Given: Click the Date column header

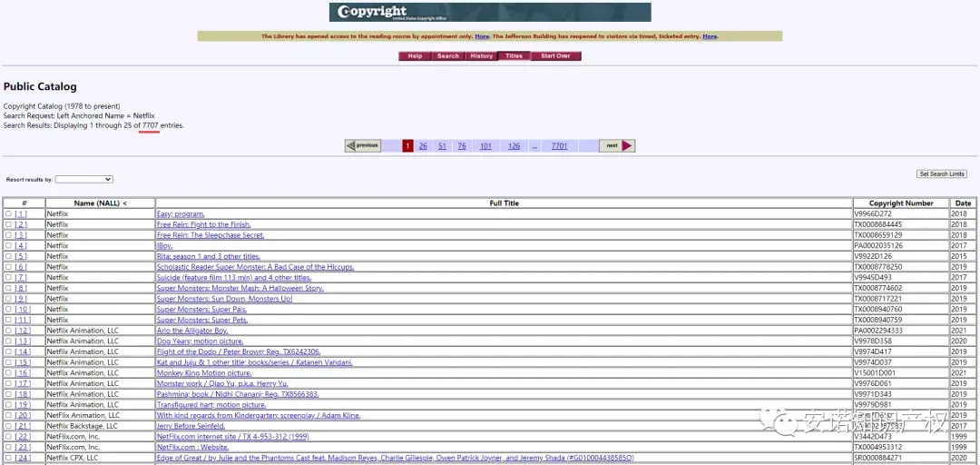Looking at the screenshot, I should pyautogui.click(x=963, y=203).
